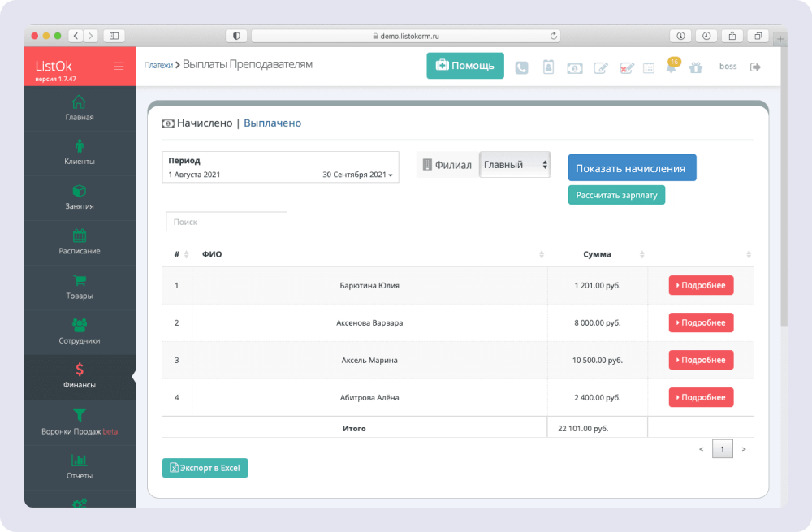Open the calendar icon in header
Screen dimensions: 812x532
pos(649,68)
